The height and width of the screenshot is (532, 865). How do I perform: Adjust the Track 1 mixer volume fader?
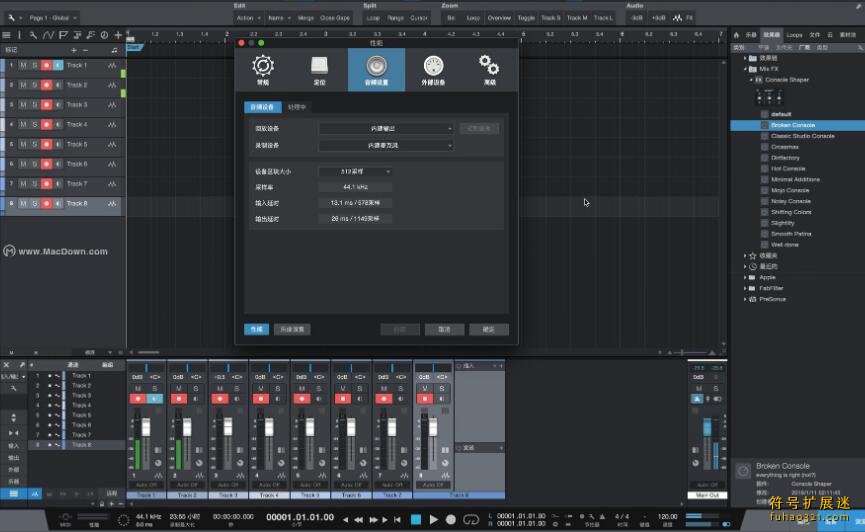[x=146, y=427]
